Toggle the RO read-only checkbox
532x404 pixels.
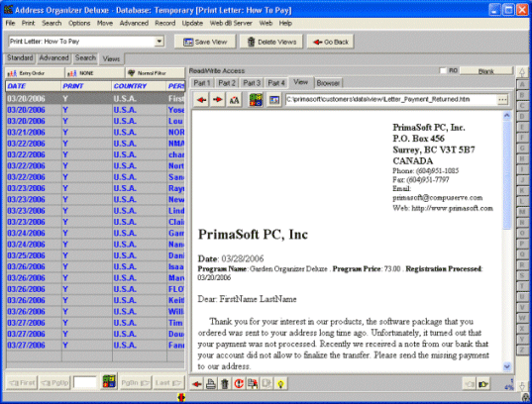pyautogui.click(x=443, y=70)
